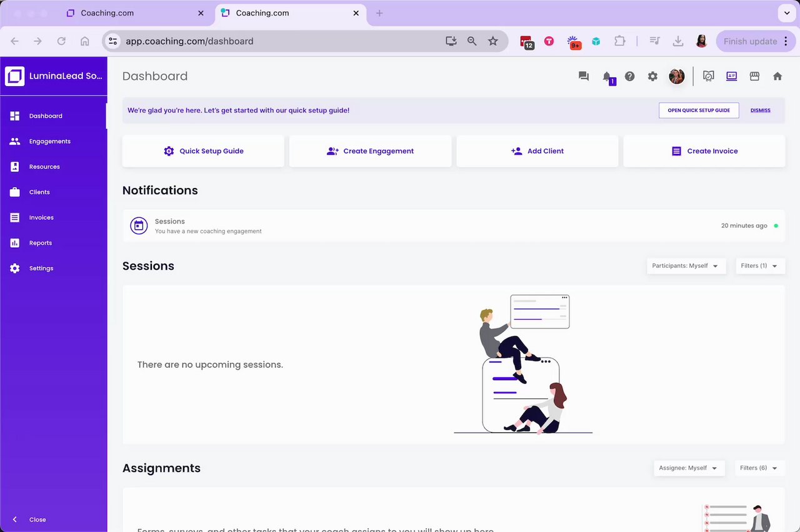Open a new browser tab with the plus button

pos(379,13)
